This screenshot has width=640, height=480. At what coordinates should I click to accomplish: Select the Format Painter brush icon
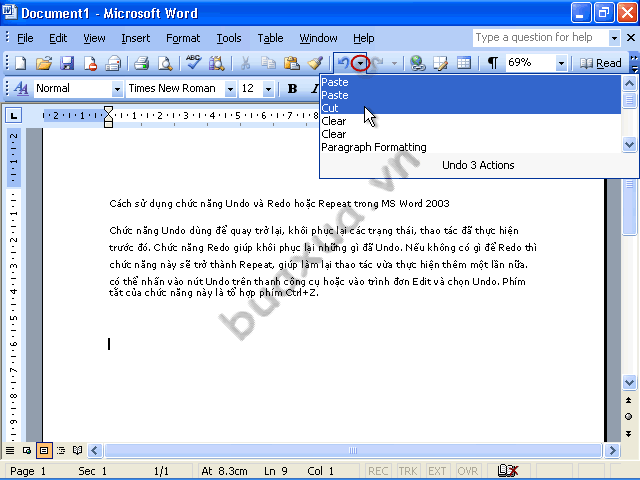315,63
